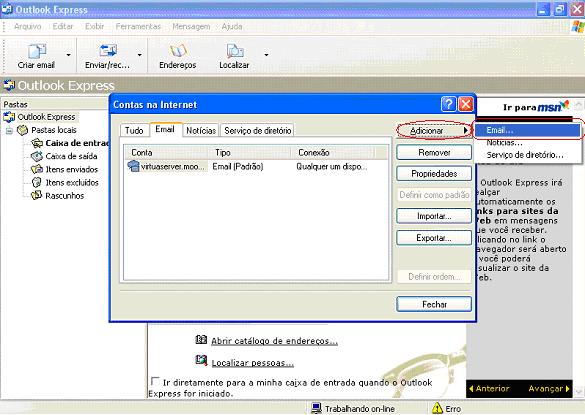The image size is (585, 415).
Task: Open the Localizar dropdown arrow
Action: pos(266,55)
